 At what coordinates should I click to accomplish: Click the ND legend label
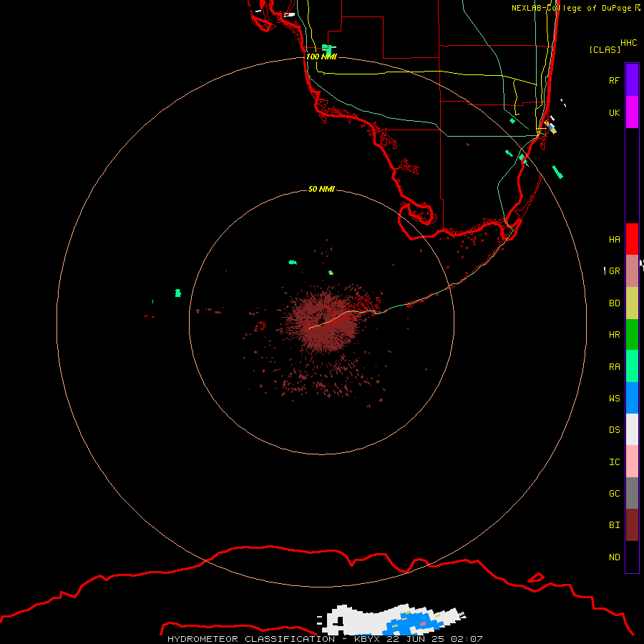pyautogui.click(x=615, y=557)
